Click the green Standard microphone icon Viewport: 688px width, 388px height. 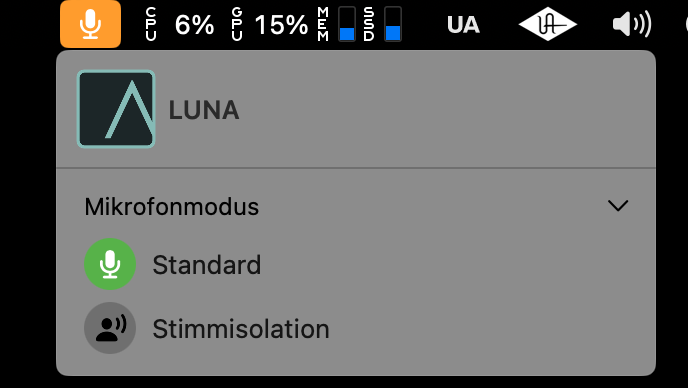coord(110,264)
